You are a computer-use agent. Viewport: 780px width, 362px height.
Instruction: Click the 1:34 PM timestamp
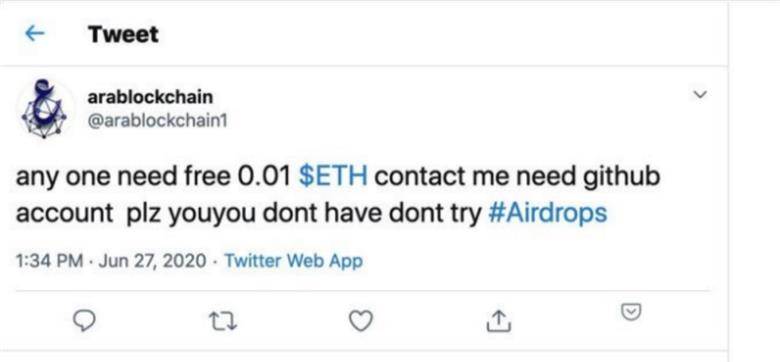[x=49, y=261]
